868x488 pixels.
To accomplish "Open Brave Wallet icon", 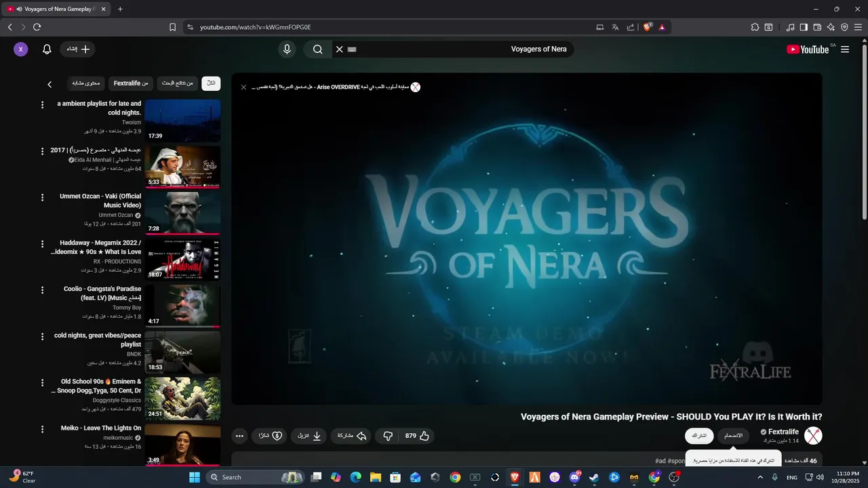I will (x=817, y=27).
